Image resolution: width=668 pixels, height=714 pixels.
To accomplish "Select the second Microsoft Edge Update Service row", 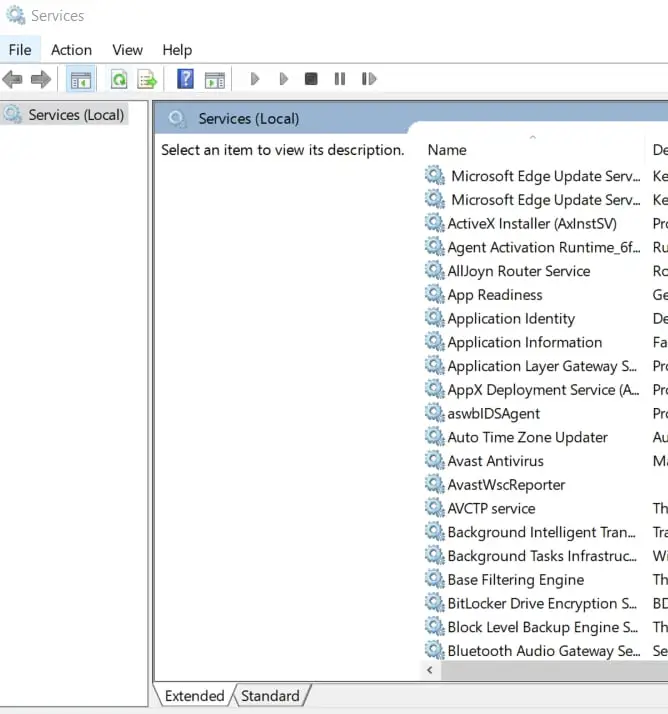I will click(546, 199).
